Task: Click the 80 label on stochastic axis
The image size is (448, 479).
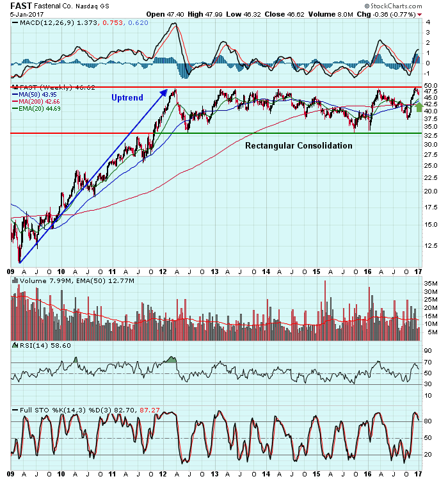Action: [428, 421]
